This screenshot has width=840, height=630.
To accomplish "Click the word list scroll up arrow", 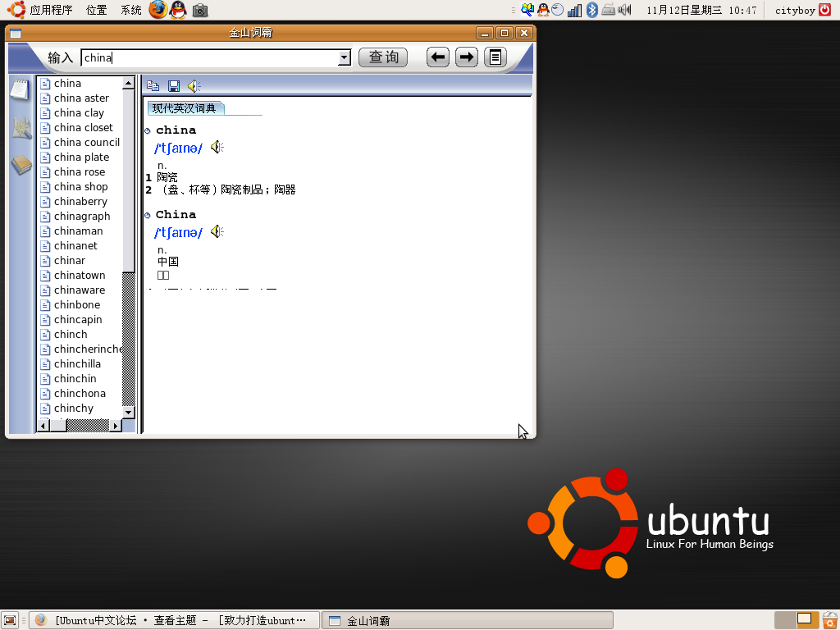I will pyautogui.click(x=128, y=83).
